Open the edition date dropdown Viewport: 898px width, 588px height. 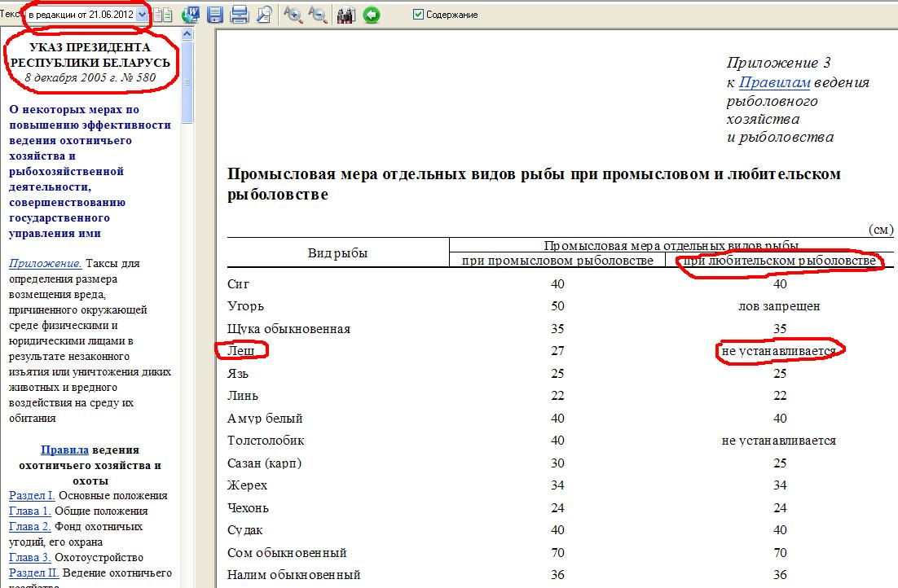[x=143, y=15]
